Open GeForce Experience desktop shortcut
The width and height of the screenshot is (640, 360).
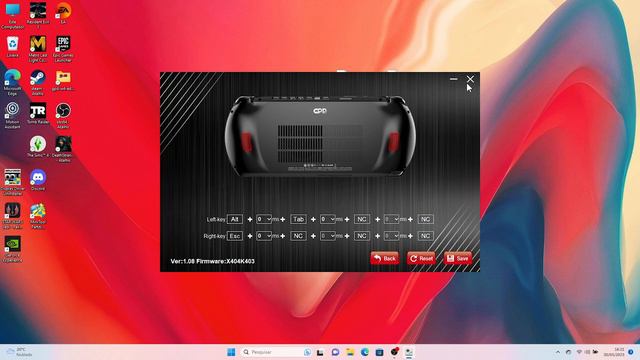pos(12,249)
